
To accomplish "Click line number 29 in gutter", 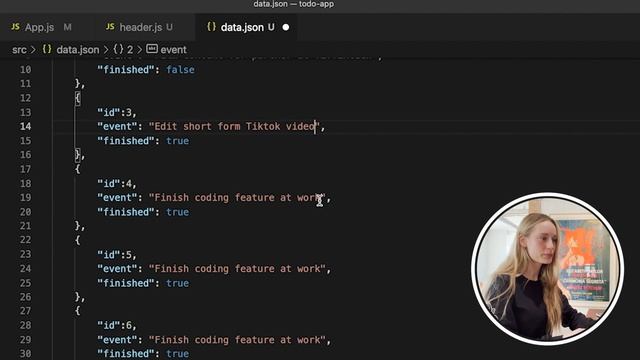I will [25, 340].
